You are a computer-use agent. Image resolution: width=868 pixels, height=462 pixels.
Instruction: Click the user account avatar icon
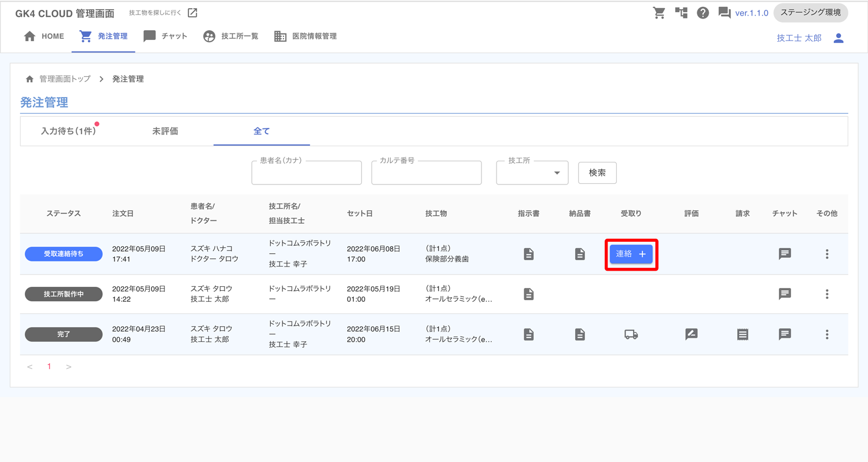pyautogui.click(x=838, y=38)
